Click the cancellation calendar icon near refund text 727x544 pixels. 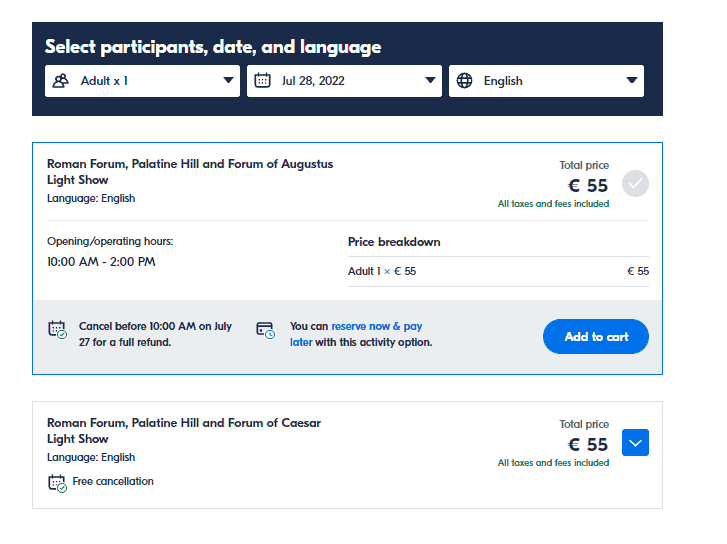pos(57,329)
